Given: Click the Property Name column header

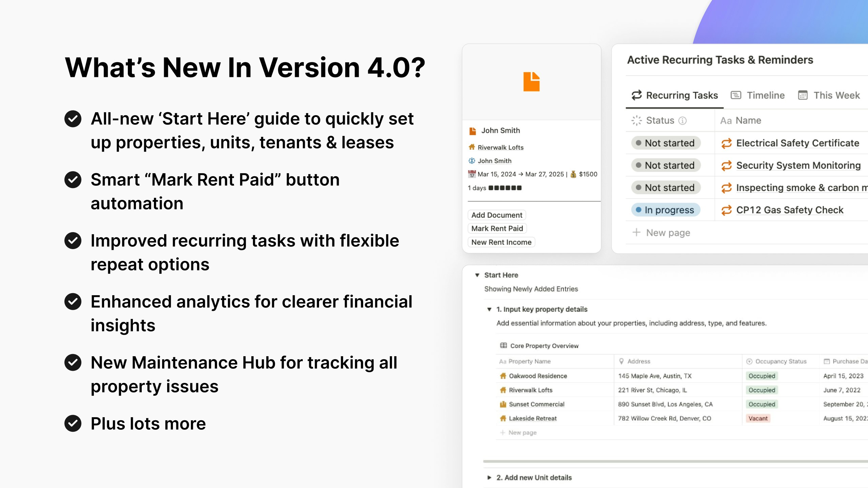Looking at the screenshot, I should coord(555,362).
